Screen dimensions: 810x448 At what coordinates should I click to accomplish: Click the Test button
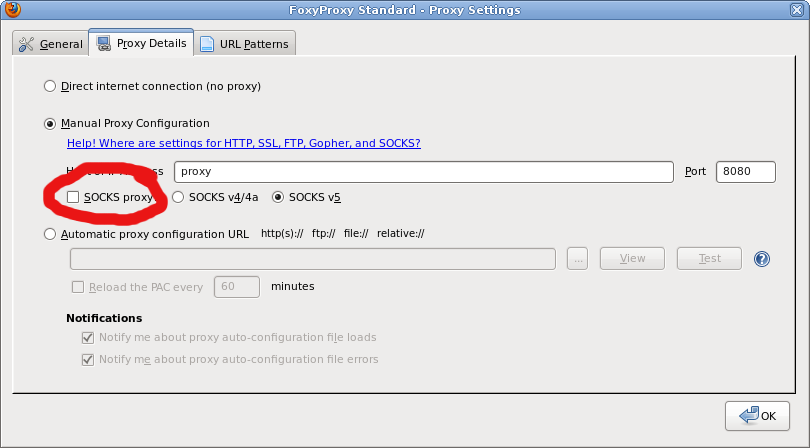(709, 258)
